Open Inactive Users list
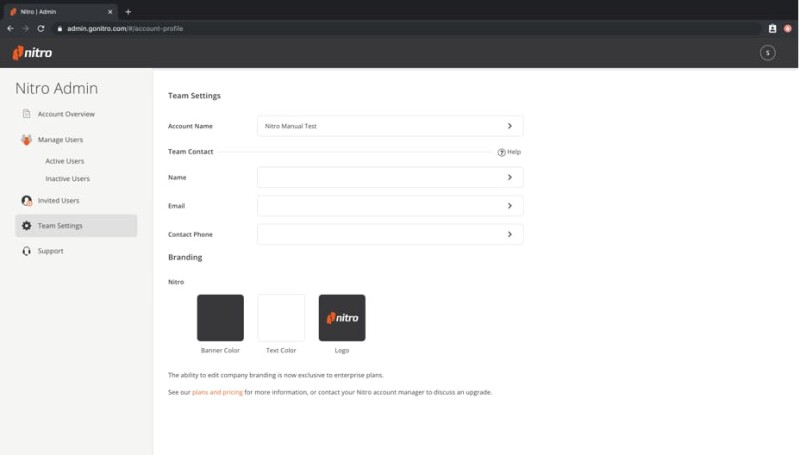Viewport: 800px width, 455px height. (x=67, y=179)
